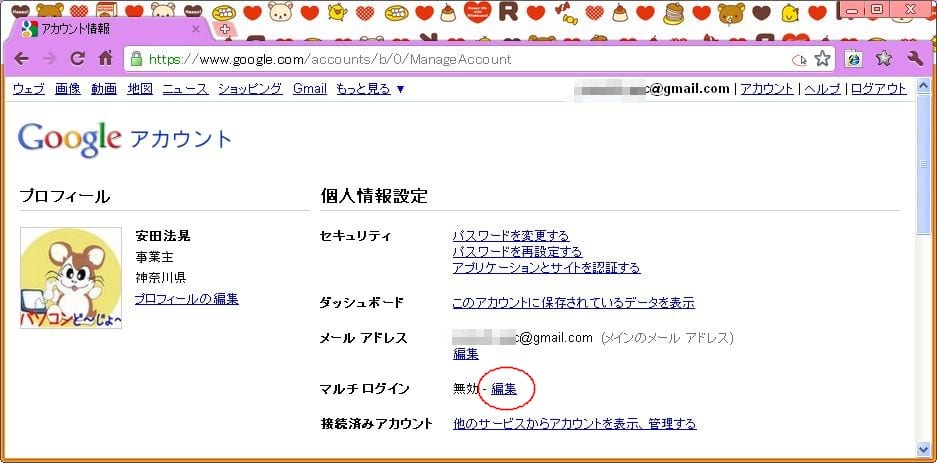Click the vertical scrollbar down arrow
Viewport: 937px width, 463px height.
924,449
